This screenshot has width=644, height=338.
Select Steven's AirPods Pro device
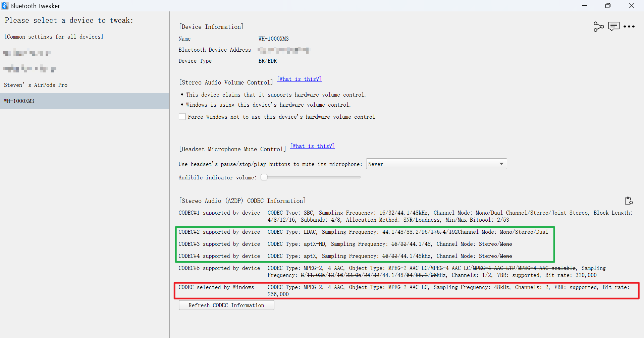(x=36, y=85)
